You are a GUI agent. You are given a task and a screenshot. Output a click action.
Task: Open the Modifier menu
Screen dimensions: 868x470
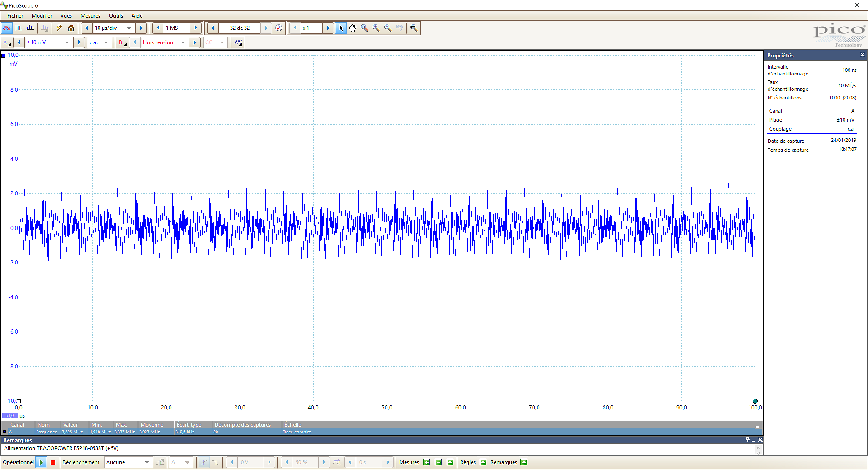point(42,16)
